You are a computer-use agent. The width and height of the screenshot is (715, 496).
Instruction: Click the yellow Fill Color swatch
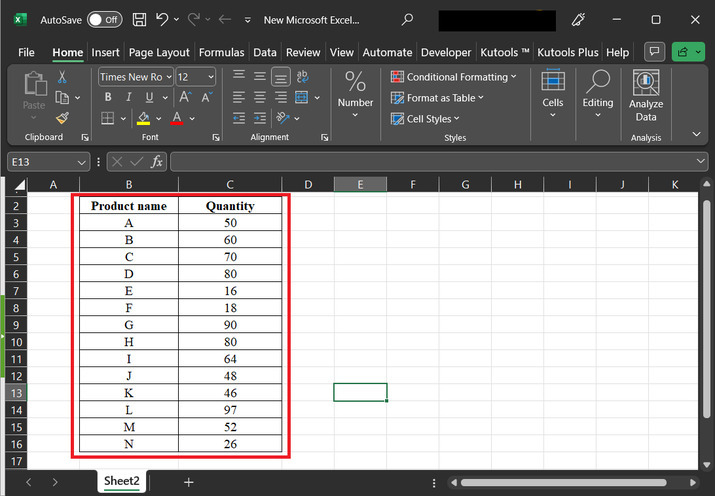pyautogui.click(x=143, y=118)
